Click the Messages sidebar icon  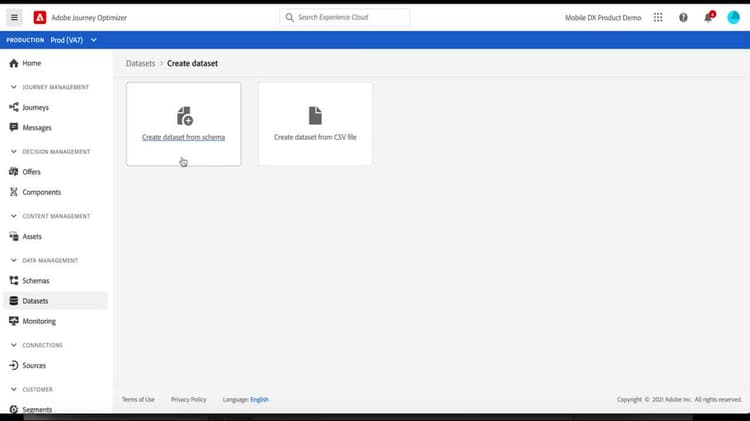(x=13, y=127)
